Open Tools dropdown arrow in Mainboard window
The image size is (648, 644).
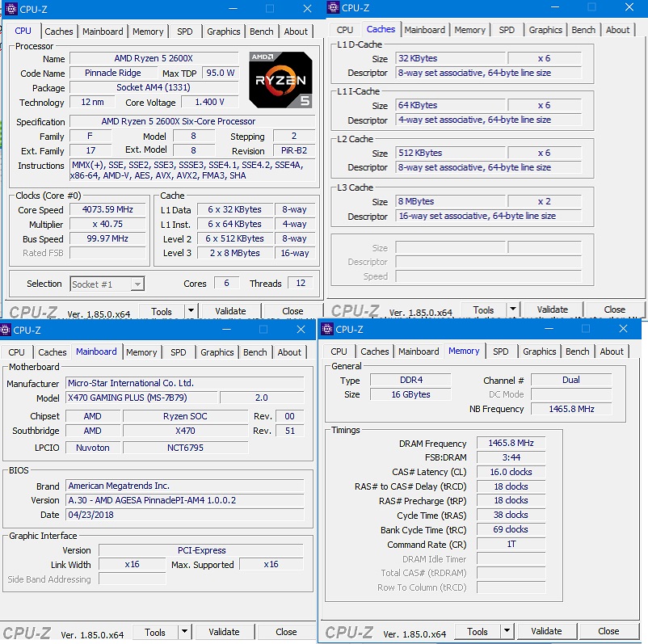pos(184,631)
